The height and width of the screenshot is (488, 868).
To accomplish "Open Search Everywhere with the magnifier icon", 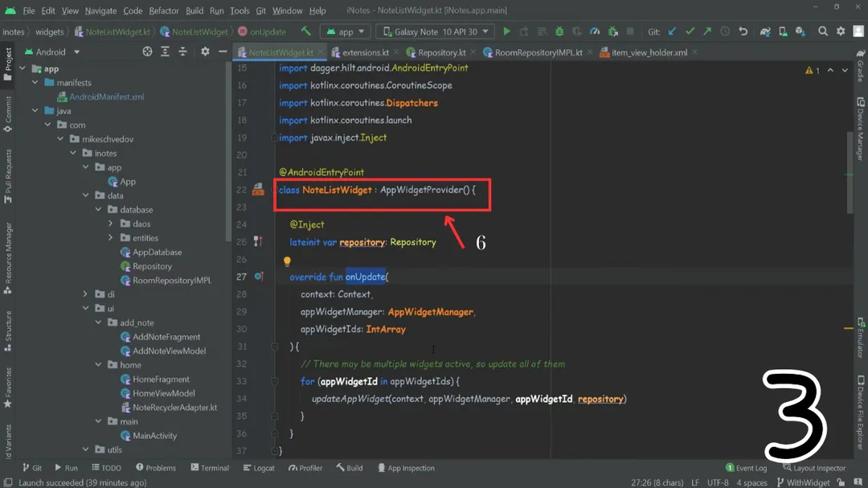I will [823, 32].
